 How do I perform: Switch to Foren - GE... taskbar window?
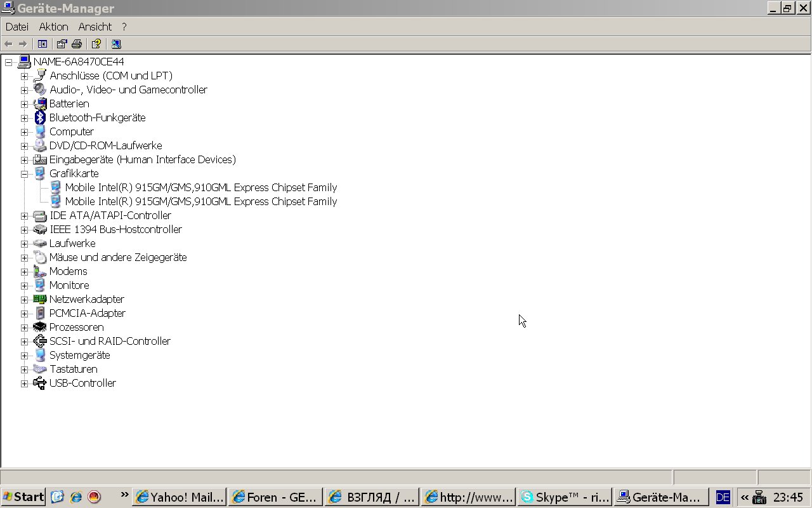click(x=276, y=497)
